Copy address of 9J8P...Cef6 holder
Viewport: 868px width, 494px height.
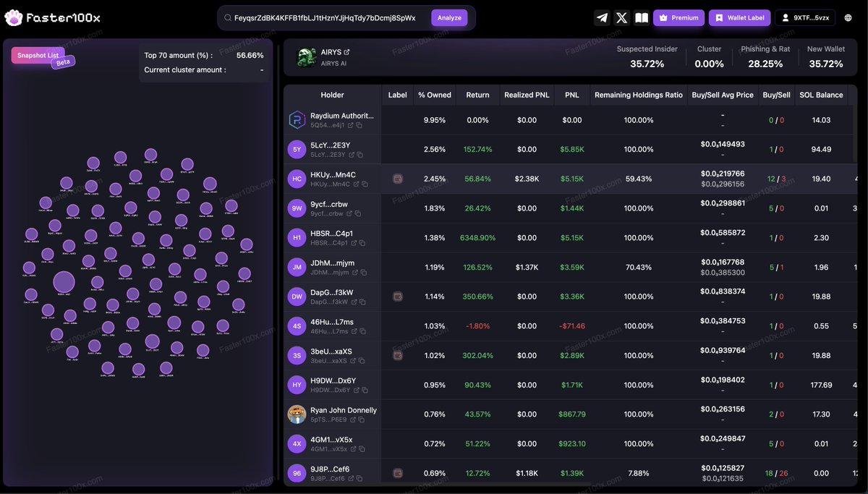(x=359, y=478)
